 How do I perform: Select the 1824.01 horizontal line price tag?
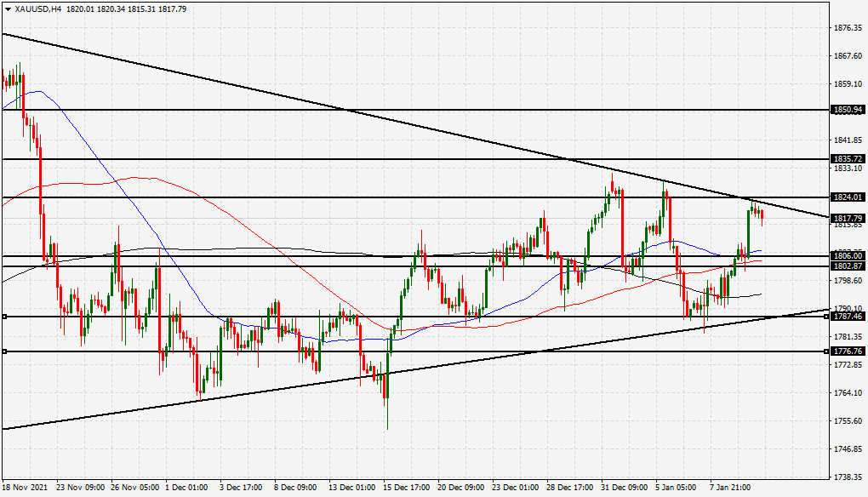[848, 197]
